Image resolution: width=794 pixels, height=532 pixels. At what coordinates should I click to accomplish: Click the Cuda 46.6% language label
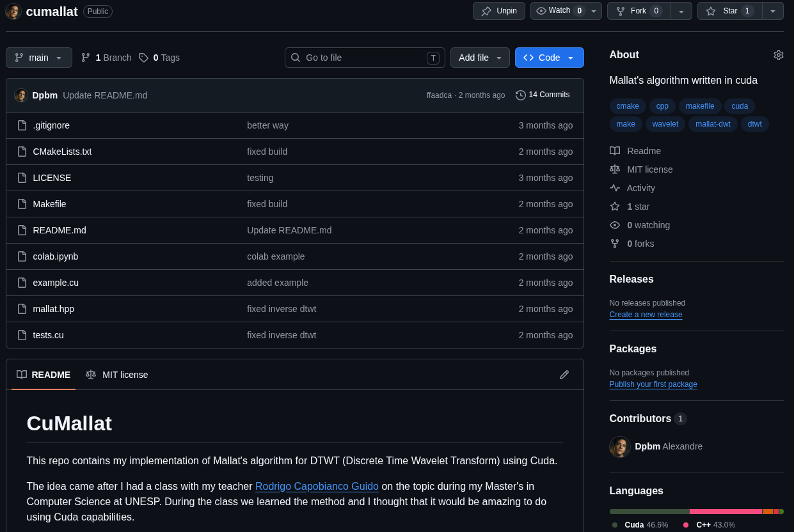[640, 525]
